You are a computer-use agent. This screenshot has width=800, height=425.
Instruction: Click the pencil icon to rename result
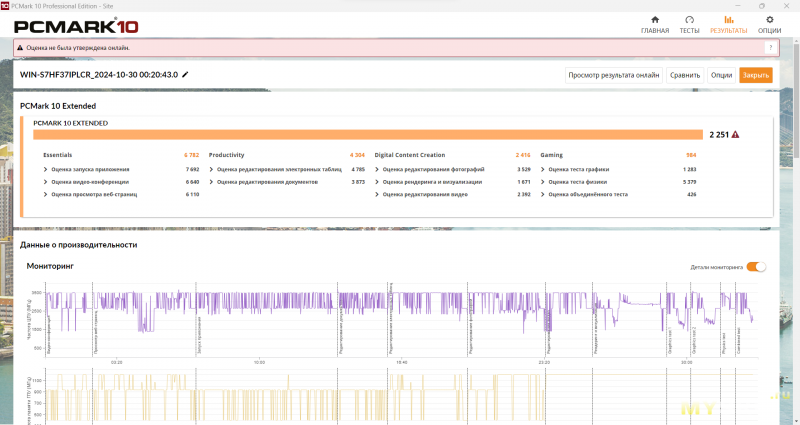185,74
